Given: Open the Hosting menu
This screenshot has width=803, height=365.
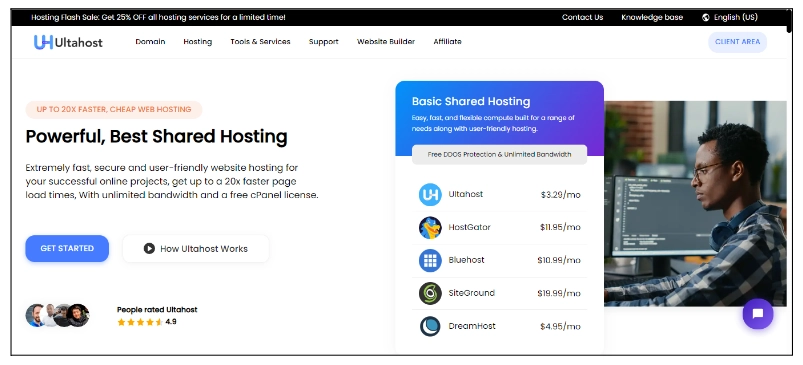Looking at the screenshot, I should pos(198,42).
